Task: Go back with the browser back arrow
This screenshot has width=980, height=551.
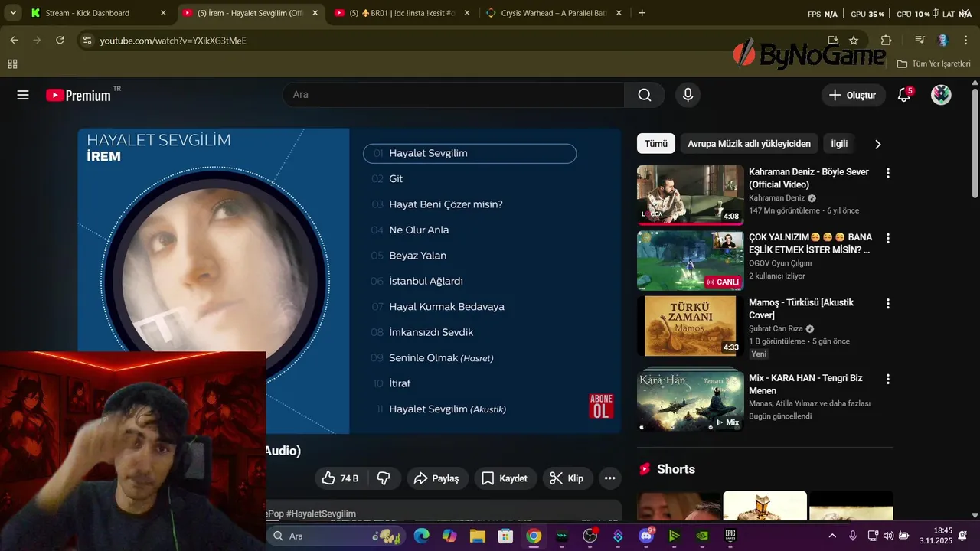Action: click(14, 40)
